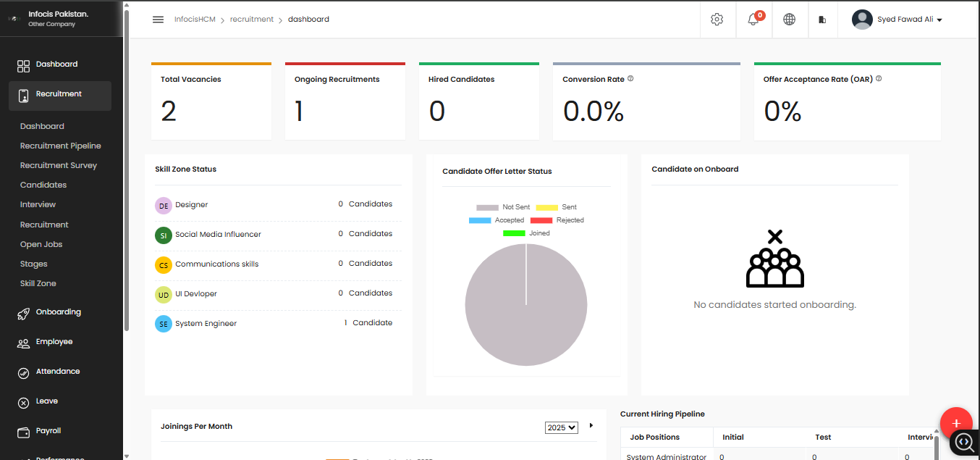Open the Candidates section in sidebar
The width and height of the screenshot is (980, 460).
point(43,184)
